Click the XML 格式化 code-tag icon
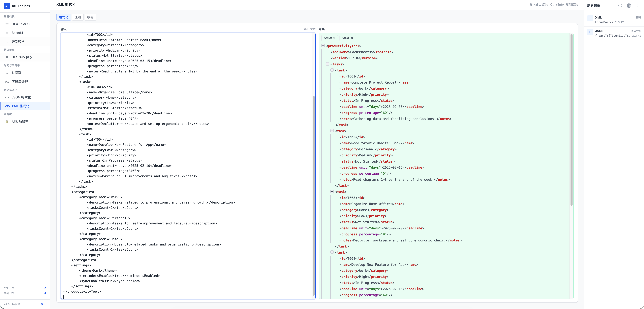The width and height of the screenshot is (644, 309). (7, 106)
